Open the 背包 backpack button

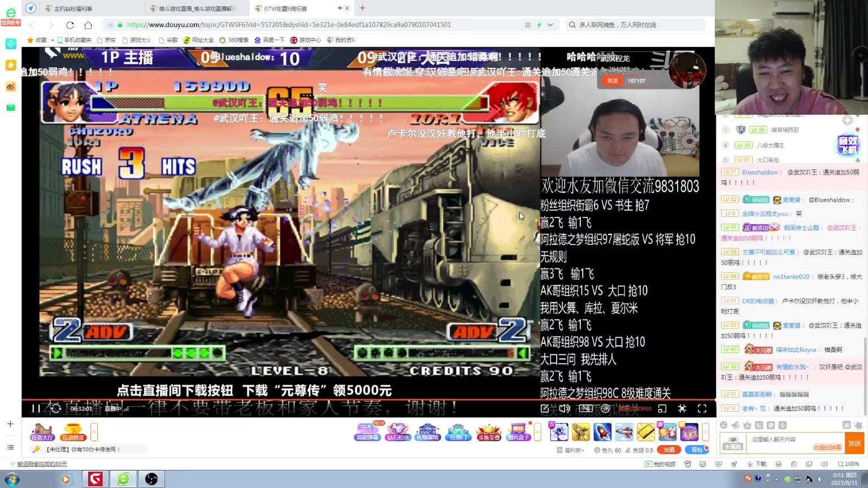click(x=697, y=450)
